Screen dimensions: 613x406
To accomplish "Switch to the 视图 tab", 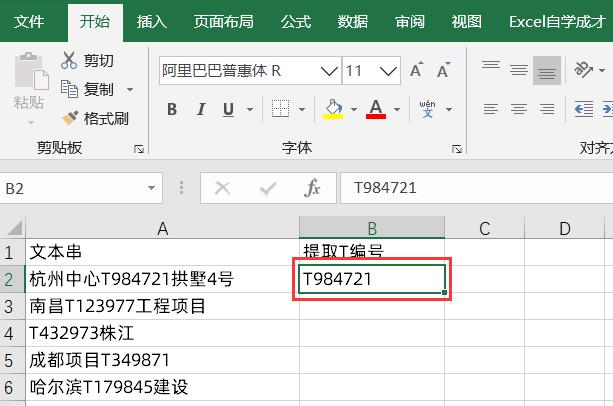I will click(466, 22).
